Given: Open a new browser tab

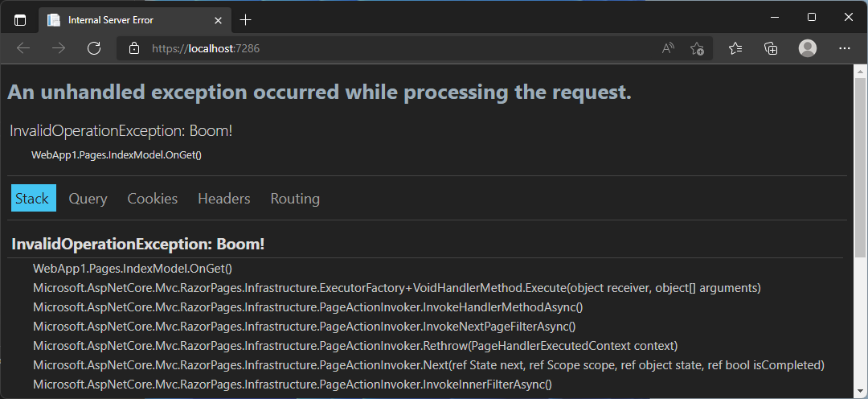Looking at the screenshot, I should (245, 20).
